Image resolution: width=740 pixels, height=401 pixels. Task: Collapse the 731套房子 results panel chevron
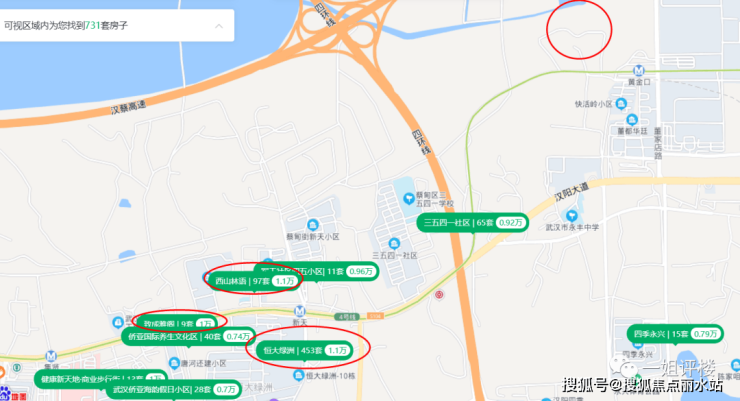tap(219, 26)
